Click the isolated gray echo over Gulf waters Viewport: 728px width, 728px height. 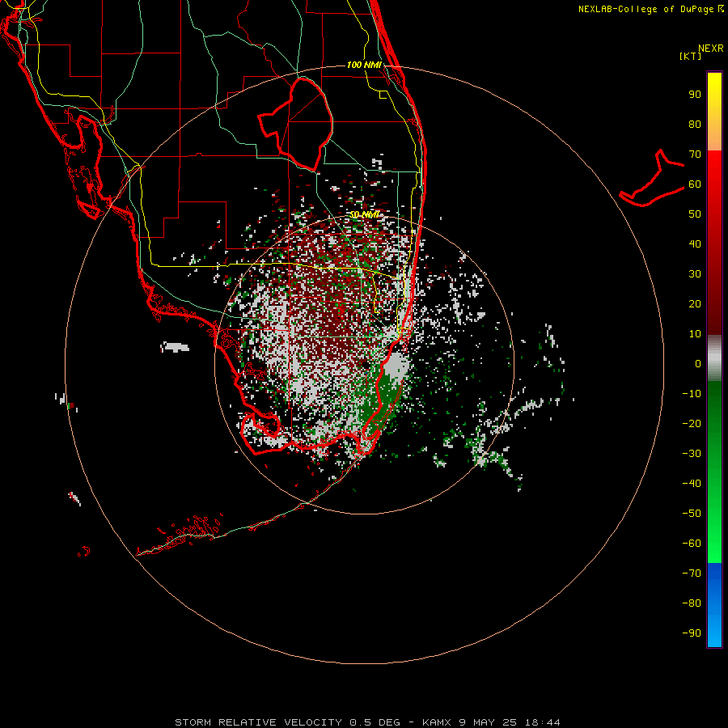[175, 347]
